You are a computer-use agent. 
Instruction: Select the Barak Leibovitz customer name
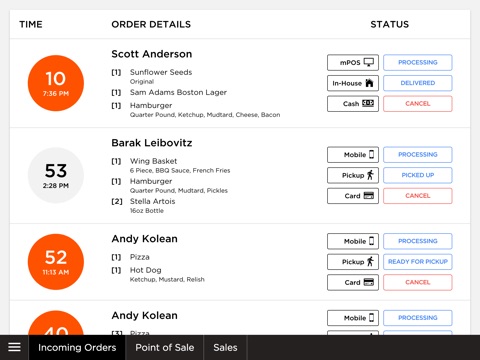pos(152,143)
